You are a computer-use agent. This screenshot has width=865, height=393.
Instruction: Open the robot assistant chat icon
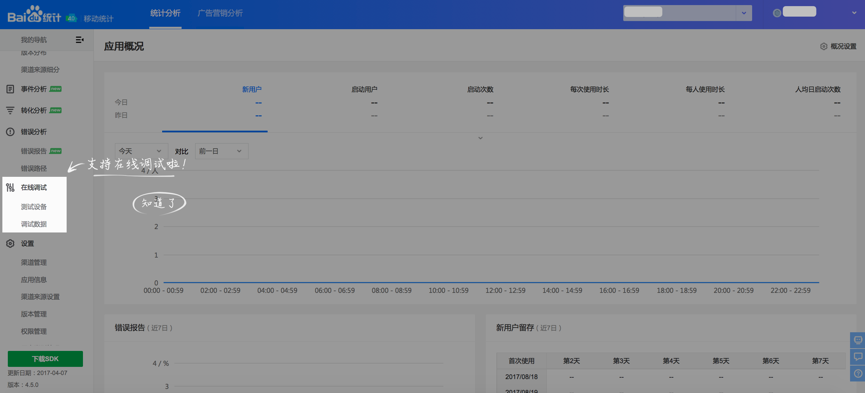click(x=858, y=340)
